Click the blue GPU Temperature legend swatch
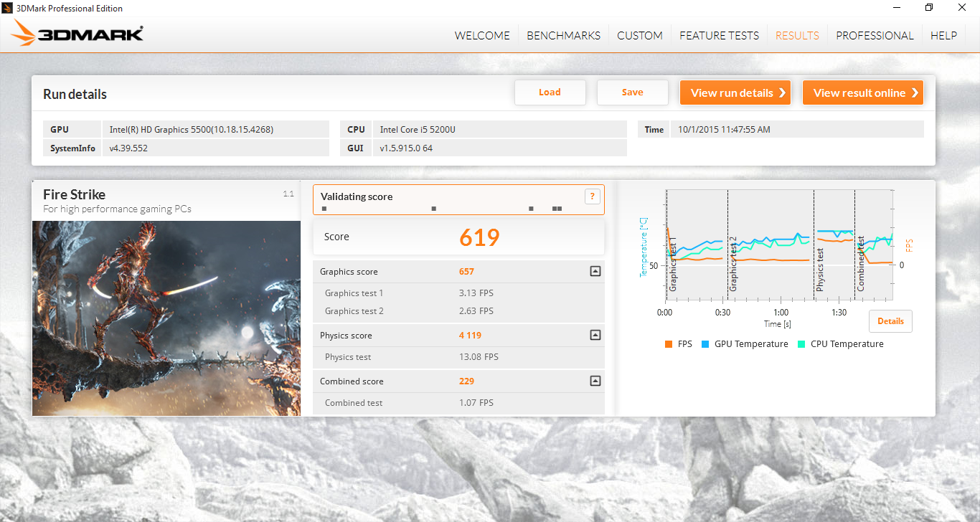 point(705,344)
